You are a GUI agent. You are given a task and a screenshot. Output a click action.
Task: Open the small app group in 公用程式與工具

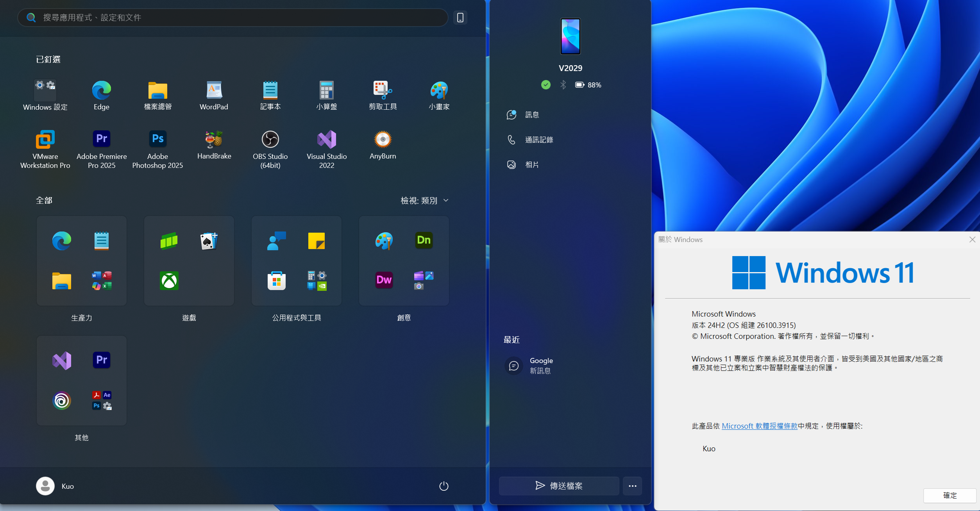click(317, 281)
